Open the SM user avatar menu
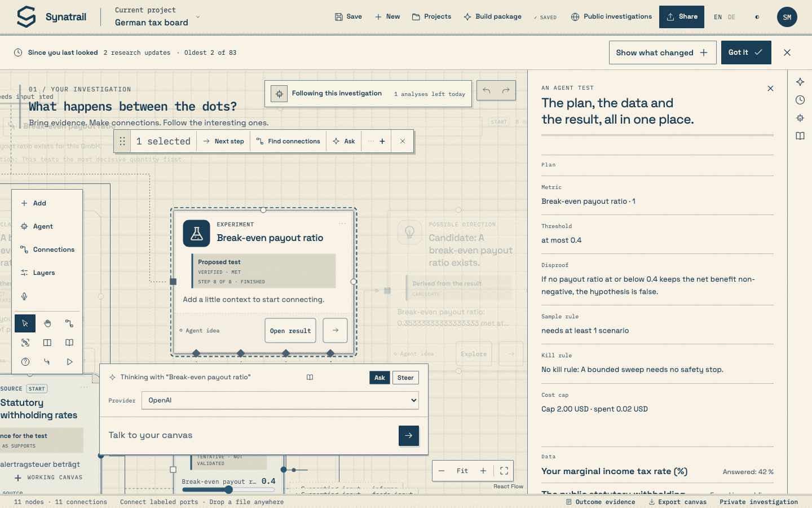The width and height of the screenshot is (812, 508). pos(787,17)
